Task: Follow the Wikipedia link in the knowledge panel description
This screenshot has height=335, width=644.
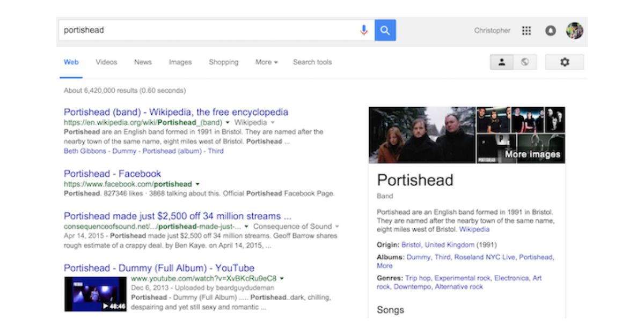Action: 474,229
